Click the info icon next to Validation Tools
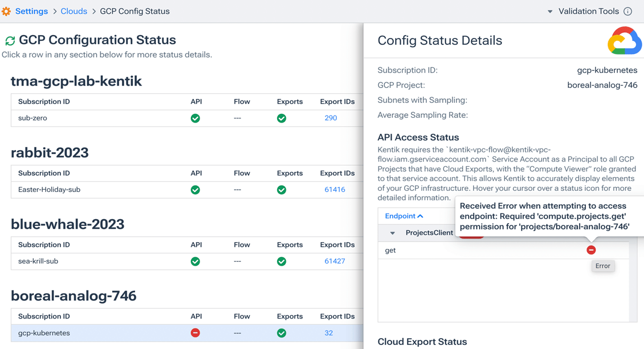This screenshot has height=349, width=644. [x=627, y=11]
